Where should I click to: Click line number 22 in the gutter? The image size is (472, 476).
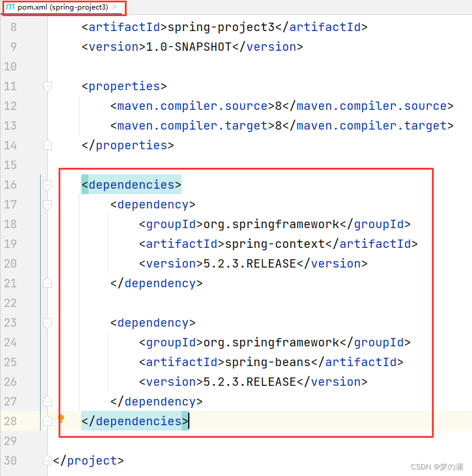click(10, 303)
